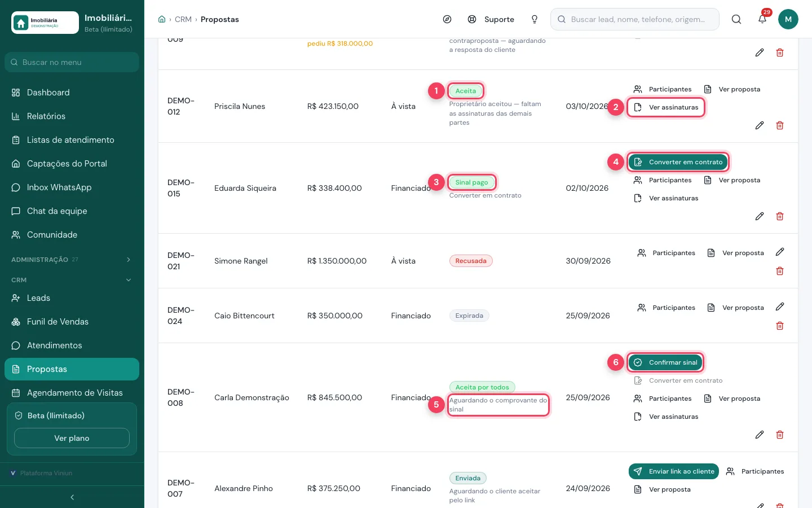Click the pencil icon for Simone Rangel
The image size is (812, 508).
[780, 252]
